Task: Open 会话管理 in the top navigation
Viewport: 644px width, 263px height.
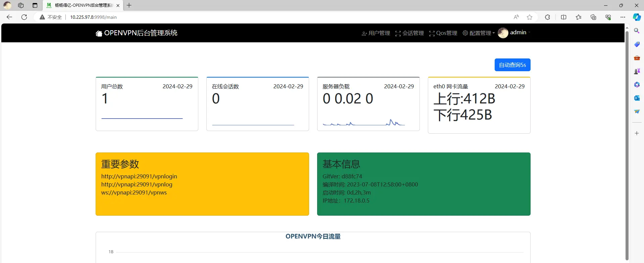Action: tap(409, 33)
